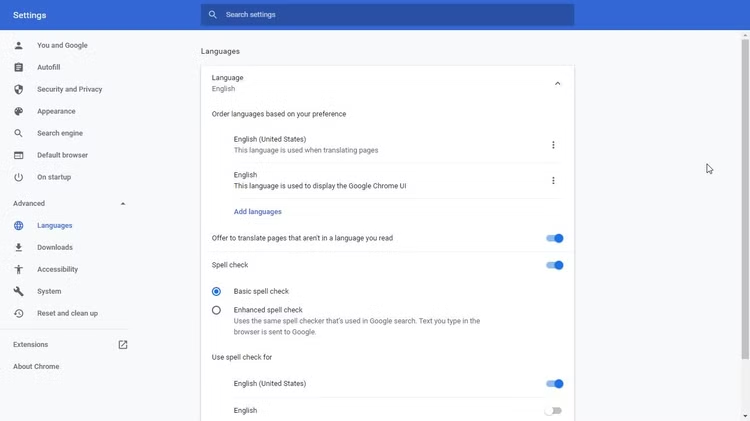Collapse the Language section chevron

pyautogui.click(x=557, y=83)
